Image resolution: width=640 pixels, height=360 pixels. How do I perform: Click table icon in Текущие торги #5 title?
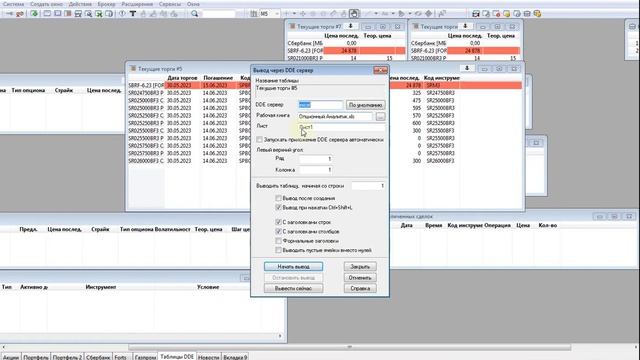pos(133,69)
